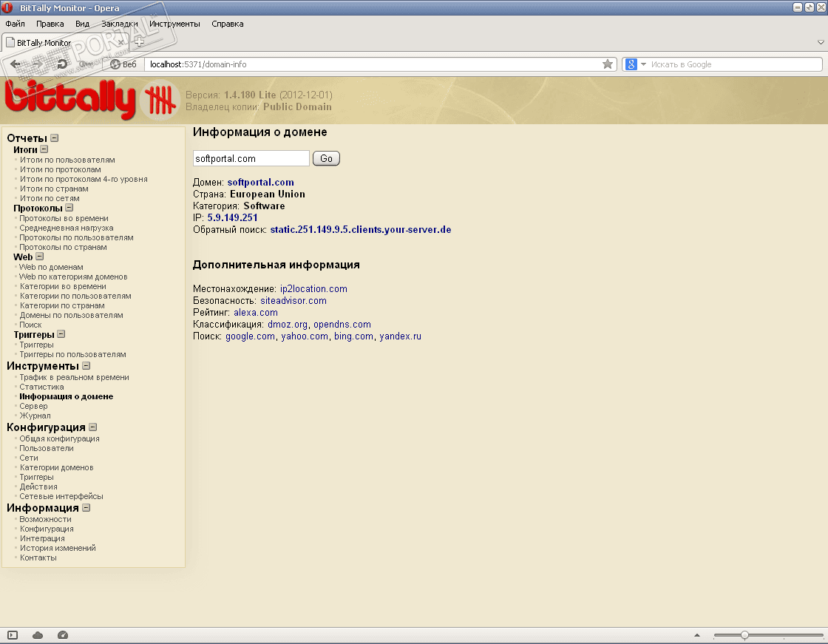Open the softportal.com domain link
Image resolution: width=828 pixels, height=644 pixels.
click(x=261, y=183)
